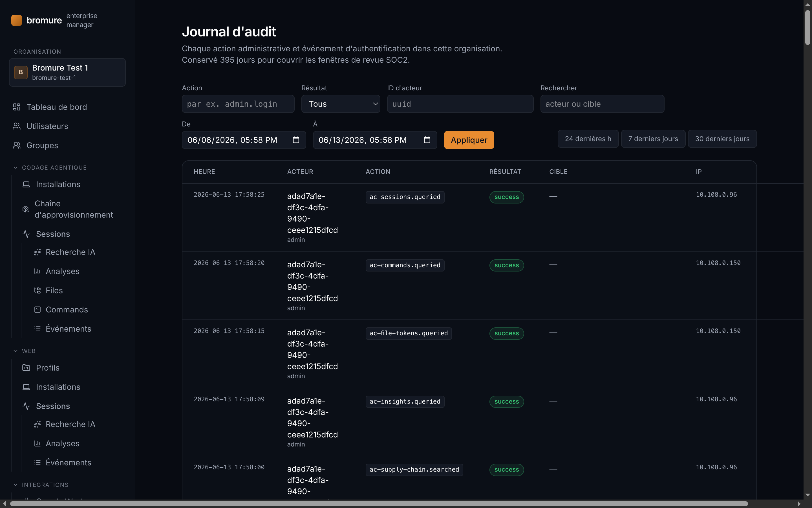
Task: Click the 2026-06-13 17:58:09 timestamp
Action: tap(229, 399)
